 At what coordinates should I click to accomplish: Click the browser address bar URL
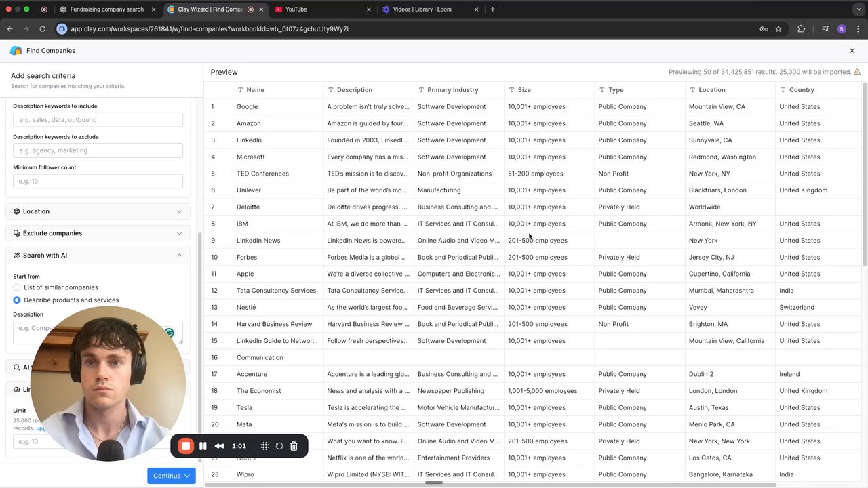pos(210,29)
